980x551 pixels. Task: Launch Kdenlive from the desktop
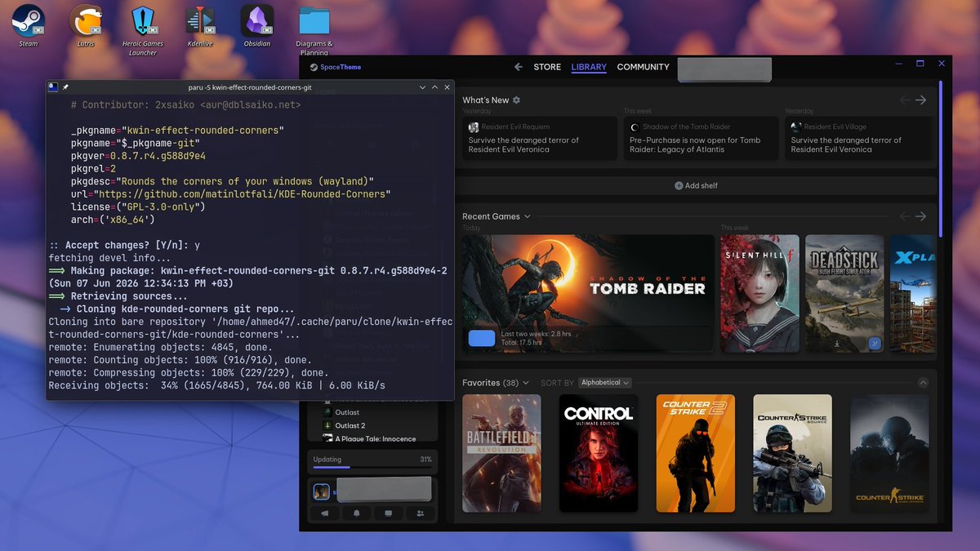point(200,25)
